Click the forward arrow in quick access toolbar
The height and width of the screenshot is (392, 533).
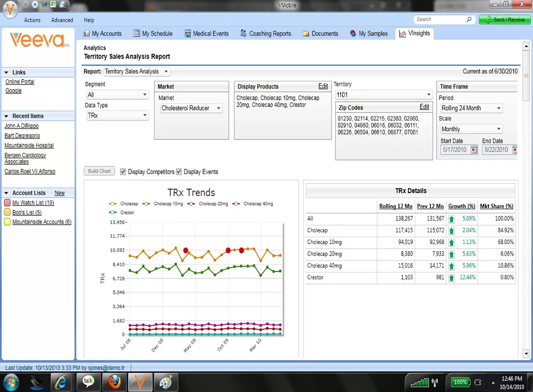pos(35,4)
